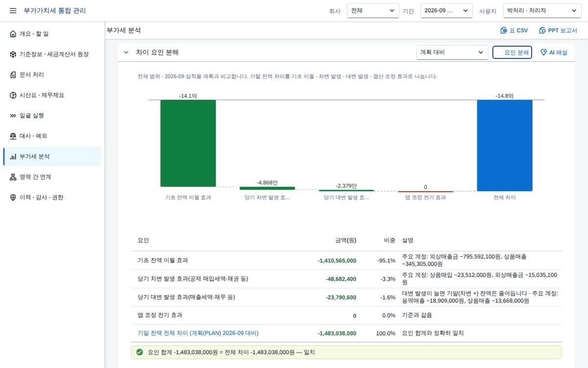The height and width of the screenshot is (368, 588).
Task: Click the 요인 합계와 정확히 일치 description
Action: [433, 333]
